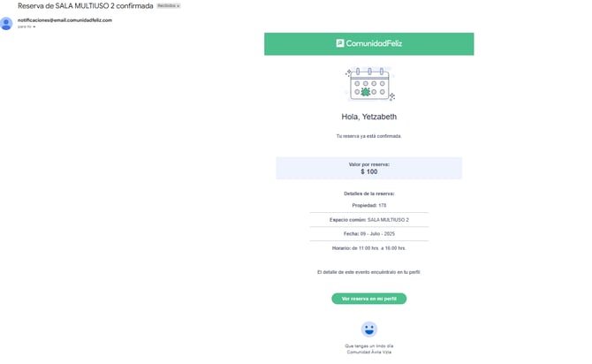Click 'Tu reserva ya está confirmada' text
The image size is (592, 364).
(x=368, y=136)
